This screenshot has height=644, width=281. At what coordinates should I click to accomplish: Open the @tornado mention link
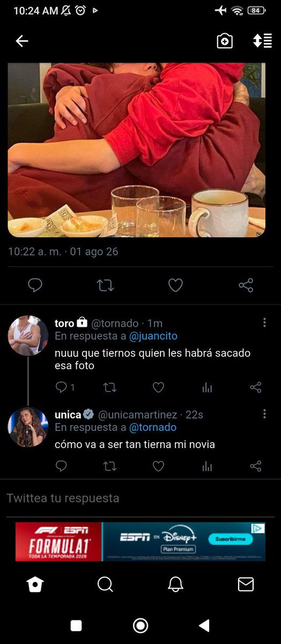(x=153, y=427)
